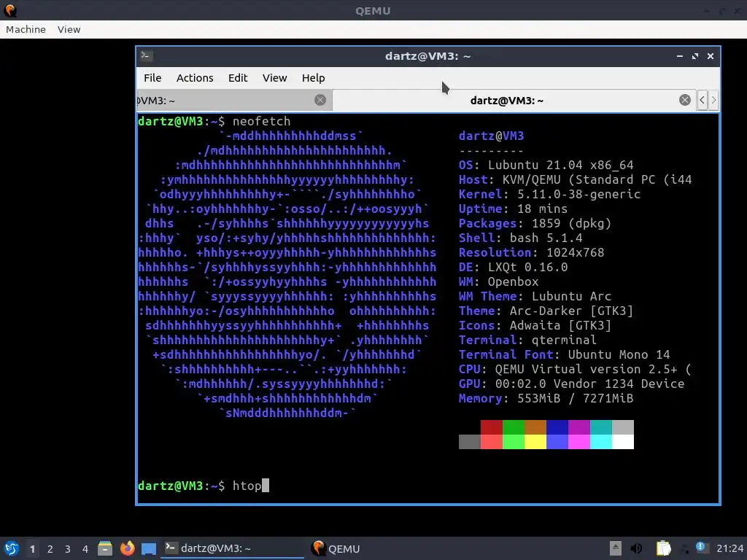Maximize the qterminal window
This screenshot has height=560, width=747.
pos(695,56)
